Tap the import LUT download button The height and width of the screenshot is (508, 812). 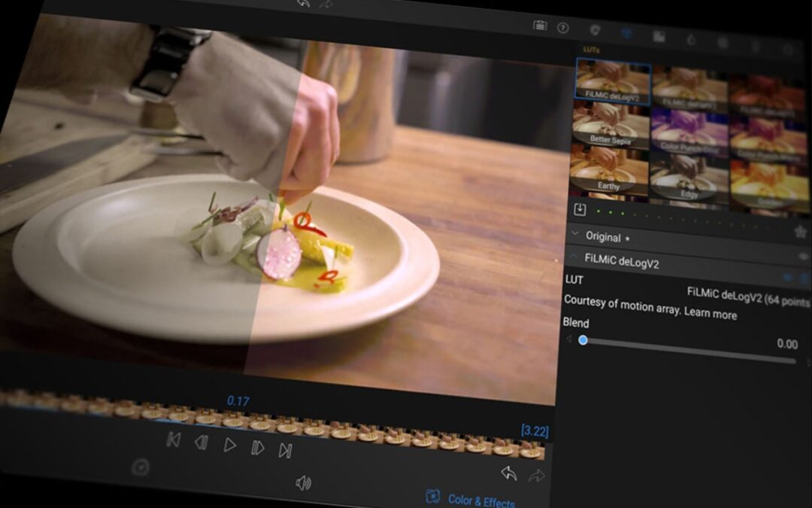580,209
